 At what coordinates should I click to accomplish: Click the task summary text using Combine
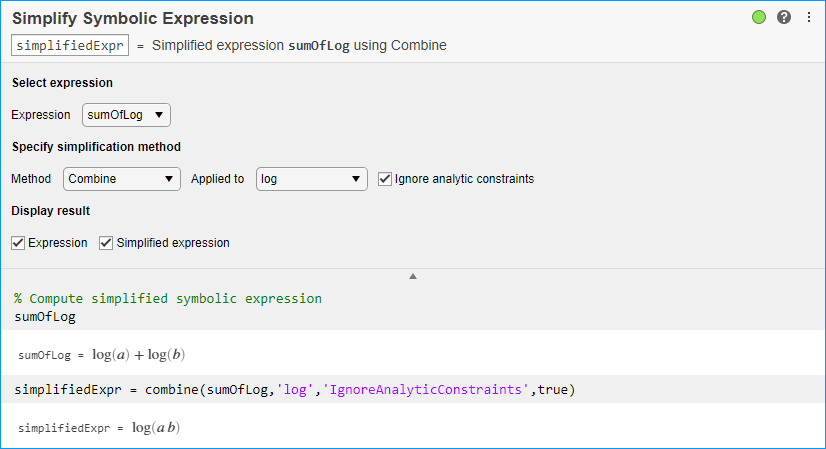click(299, 45)
